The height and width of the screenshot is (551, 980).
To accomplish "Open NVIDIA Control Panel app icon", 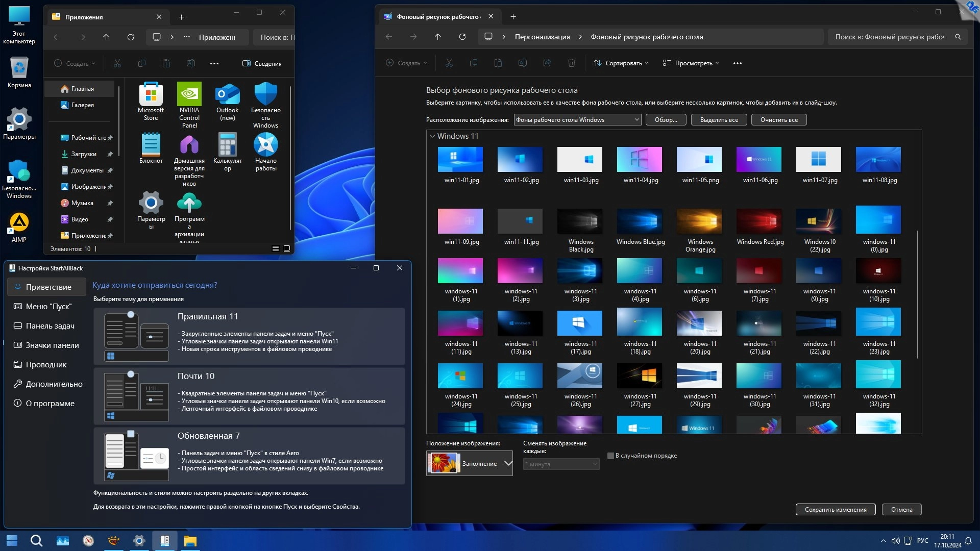I will coord(189,95).
